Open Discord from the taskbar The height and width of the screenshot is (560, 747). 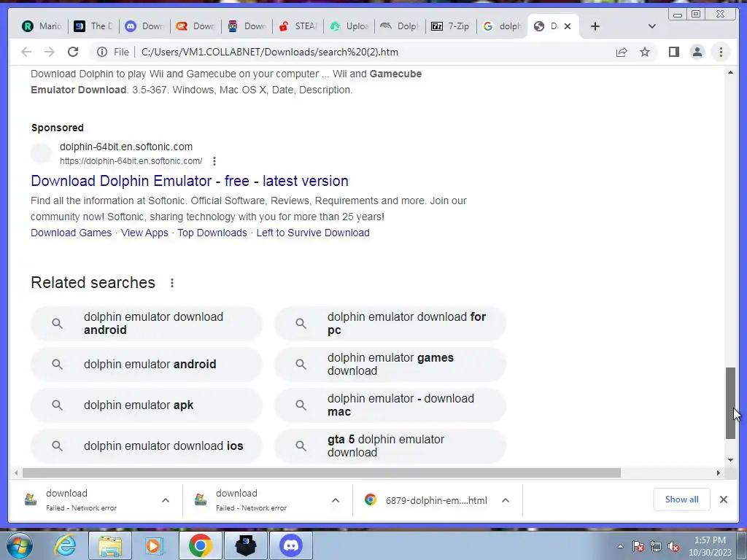(291, 545)
